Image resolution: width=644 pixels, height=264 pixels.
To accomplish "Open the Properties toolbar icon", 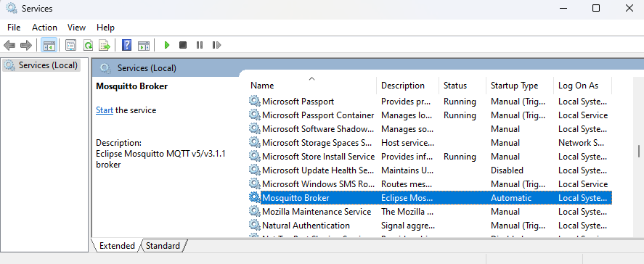I will [x=71, y=45].
